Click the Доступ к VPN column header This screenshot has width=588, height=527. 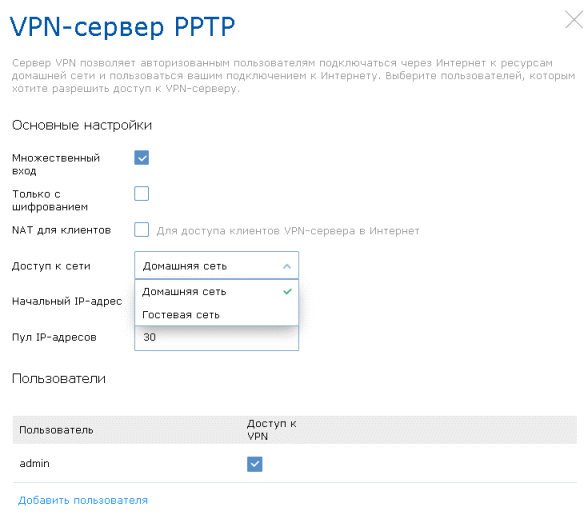tap(272, 430)
